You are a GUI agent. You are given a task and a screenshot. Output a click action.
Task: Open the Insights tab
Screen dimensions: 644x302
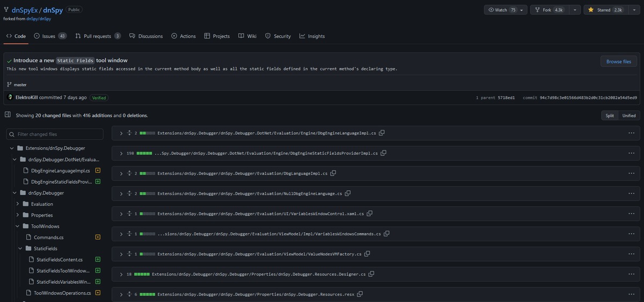point(312,36)
